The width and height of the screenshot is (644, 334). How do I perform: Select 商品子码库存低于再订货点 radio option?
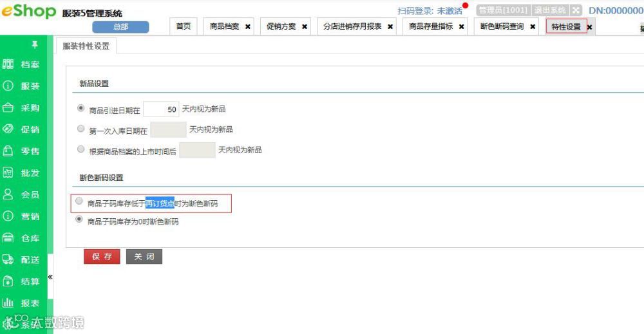pos(79,201)
